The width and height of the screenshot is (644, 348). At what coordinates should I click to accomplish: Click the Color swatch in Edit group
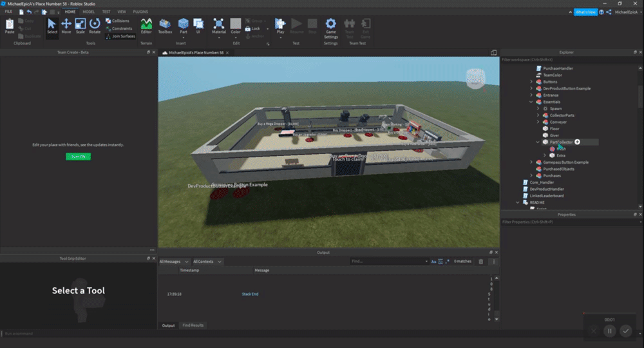236,24
